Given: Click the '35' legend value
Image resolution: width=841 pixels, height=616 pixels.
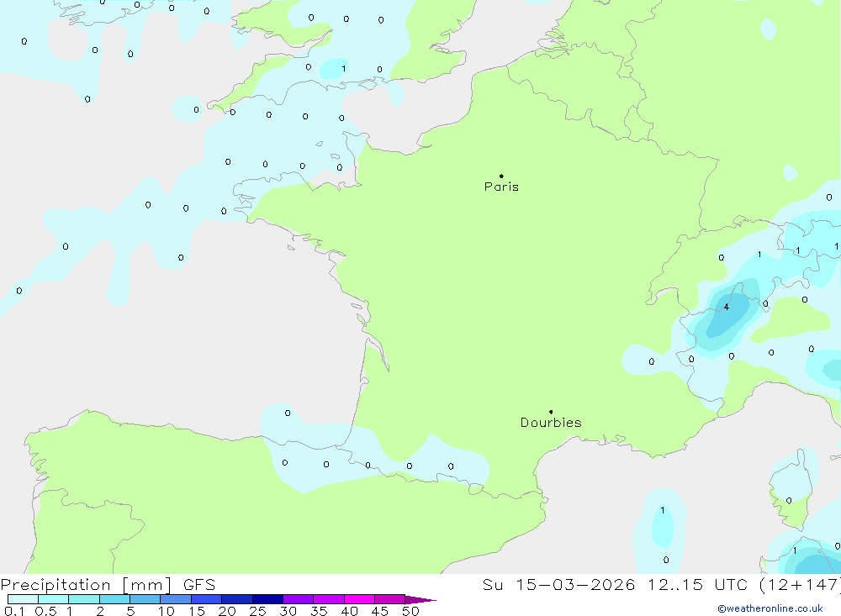Looking at the screenshot, I should coord(319,611).
